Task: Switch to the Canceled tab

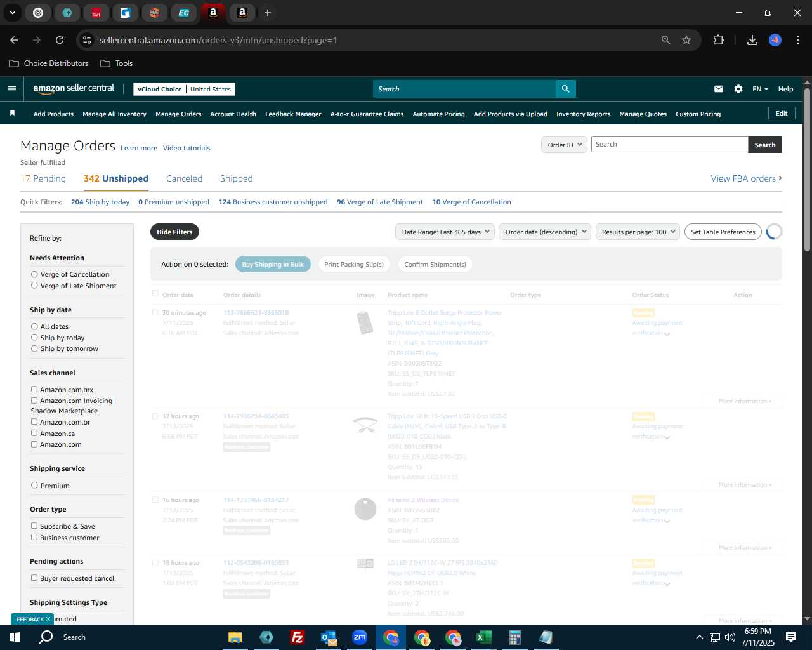Action: [x=184, y=178]
